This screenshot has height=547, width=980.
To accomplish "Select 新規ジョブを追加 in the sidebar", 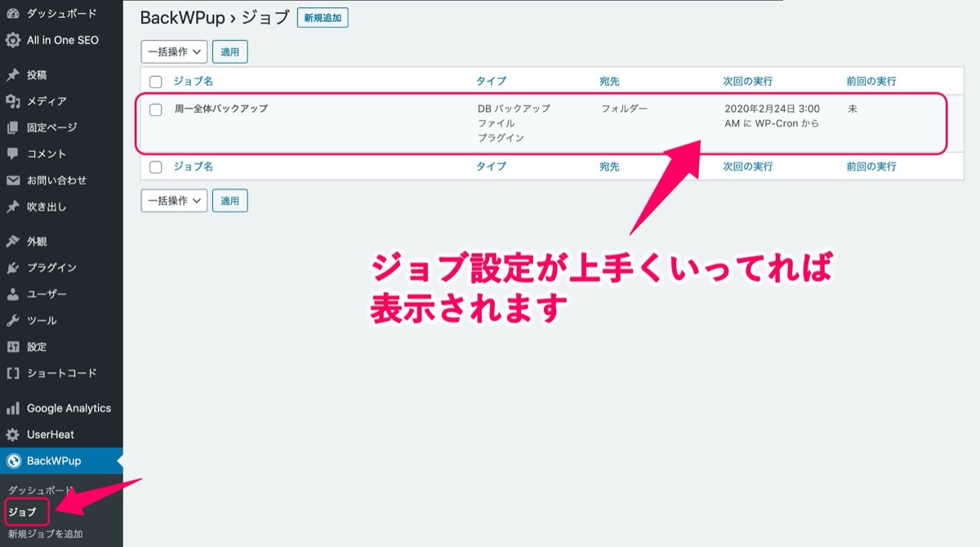I will click(46, 534).
